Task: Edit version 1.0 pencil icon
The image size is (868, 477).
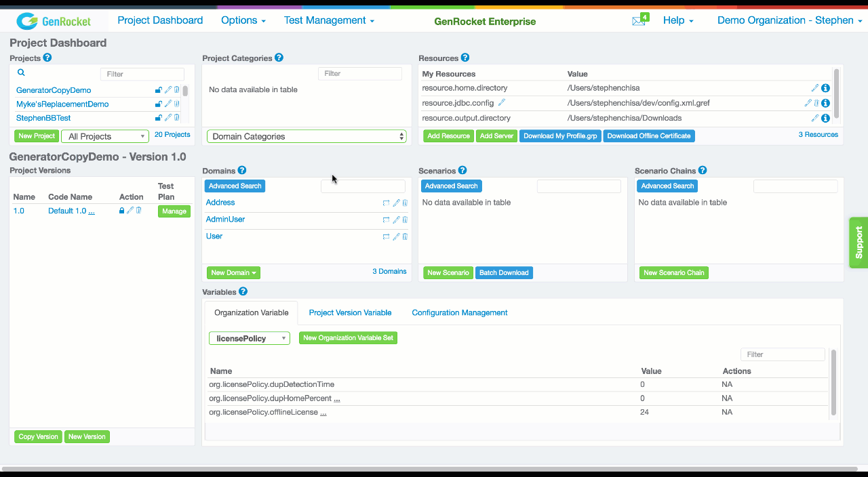Action: point(130,211)
